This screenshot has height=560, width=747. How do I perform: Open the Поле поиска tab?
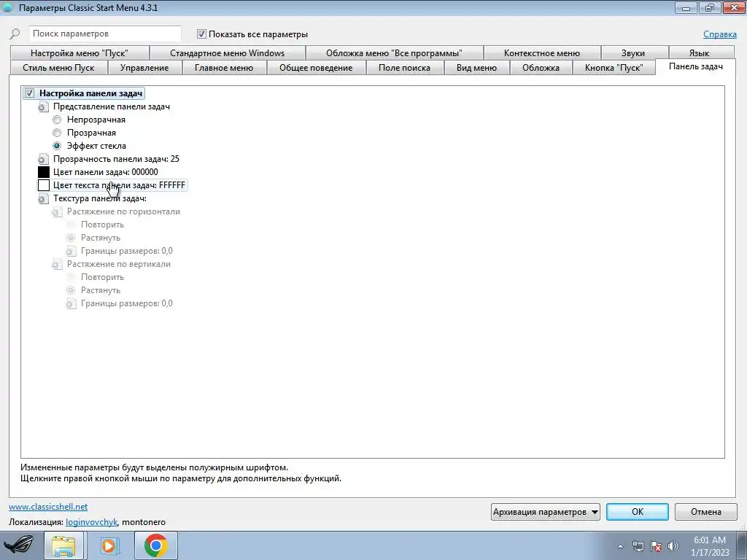pyautogui.click(x=404, y=68)
